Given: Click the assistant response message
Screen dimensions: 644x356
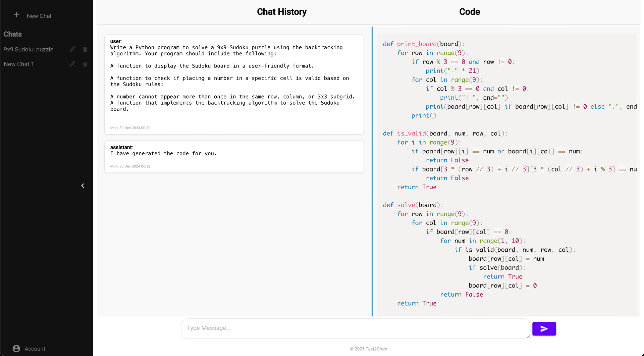Looking at the screenshot, I should pos(234,156).
